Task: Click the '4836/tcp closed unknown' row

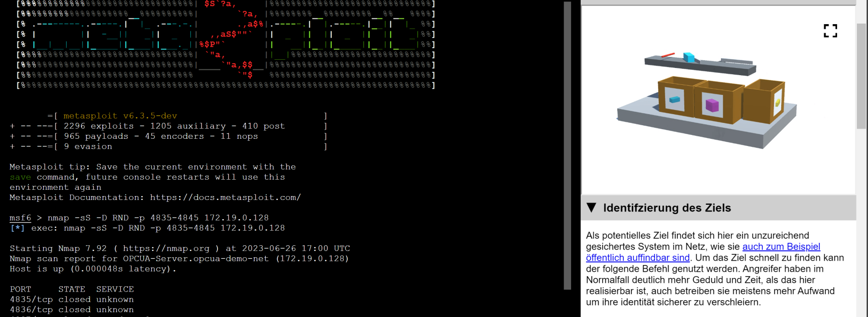Action: click(72, 310)
